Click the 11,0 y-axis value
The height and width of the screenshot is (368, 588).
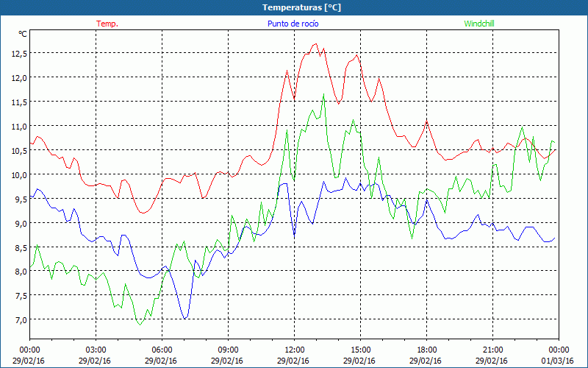pos(19,126)
